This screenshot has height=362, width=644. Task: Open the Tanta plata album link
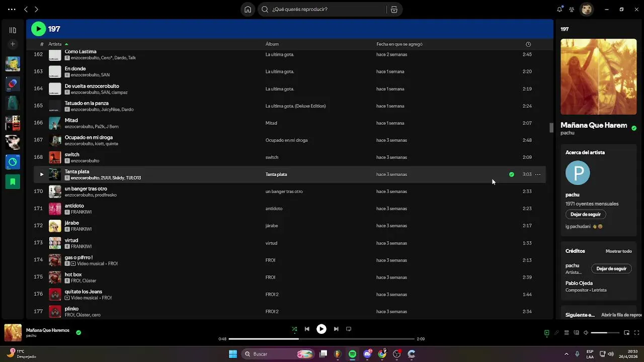[x=276, y=174]
